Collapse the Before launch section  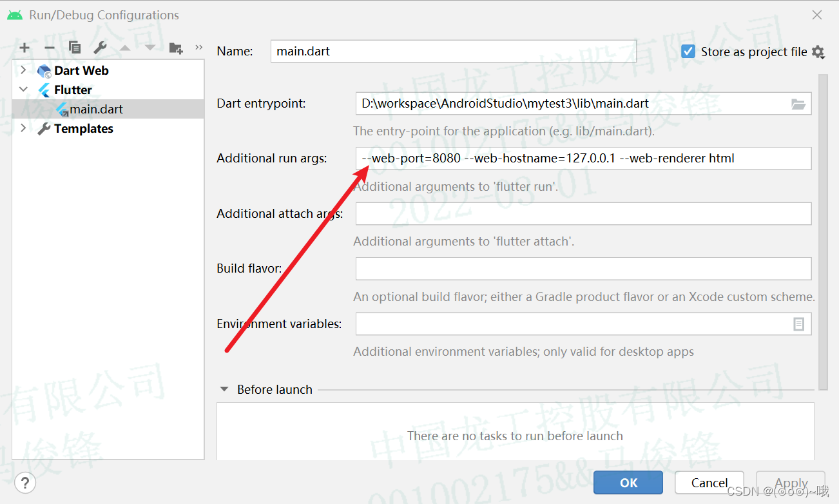pos(224,389)
